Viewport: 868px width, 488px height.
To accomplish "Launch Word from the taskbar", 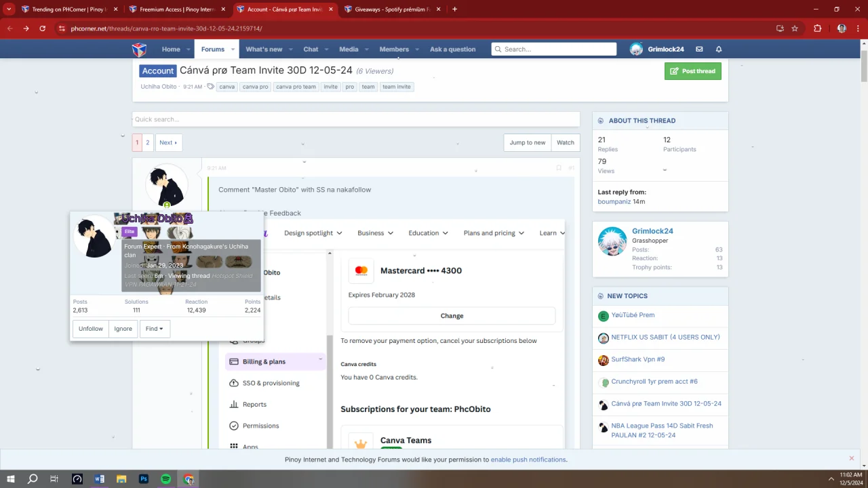I will (99, 479).
